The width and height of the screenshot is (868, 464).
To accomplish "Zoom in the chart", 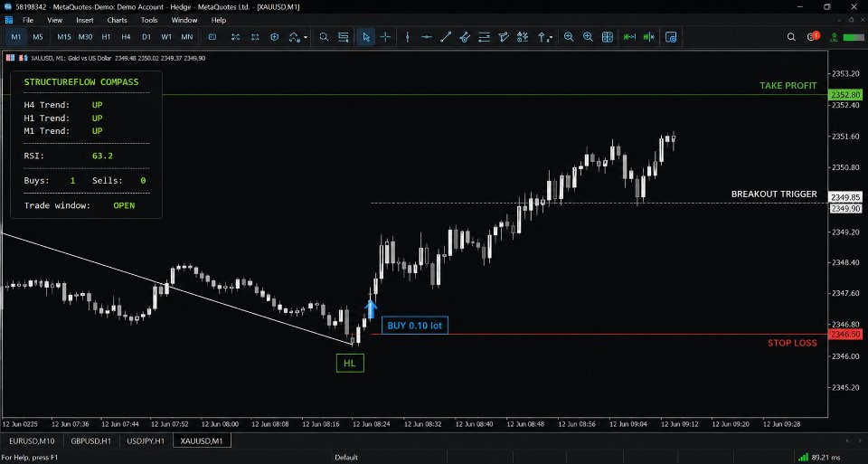I will coord(588,37).
